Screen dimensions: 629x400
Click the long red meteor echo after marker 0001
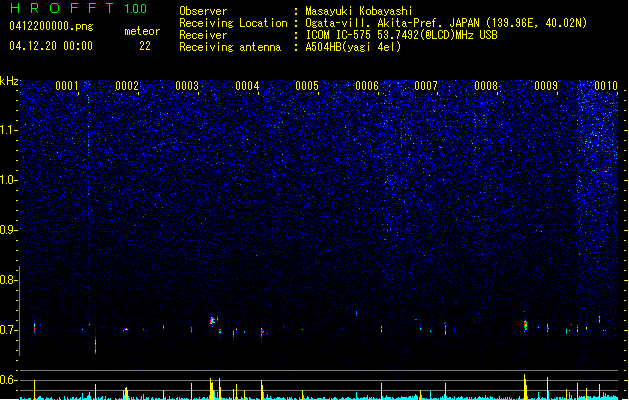point(95,345)
